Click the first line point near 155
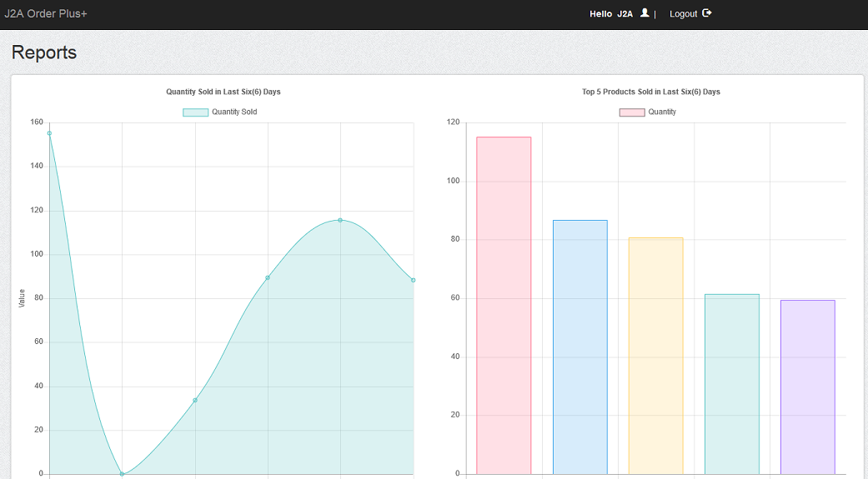The height and width of the screenshot is (479, 868). [49, 133]
